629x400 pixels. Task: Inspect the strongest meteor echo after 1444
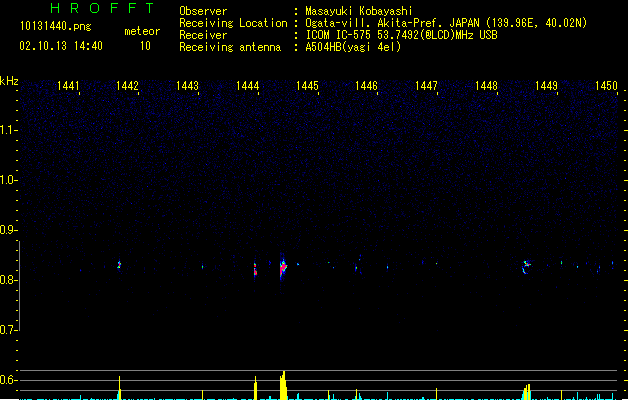(283, 268)
